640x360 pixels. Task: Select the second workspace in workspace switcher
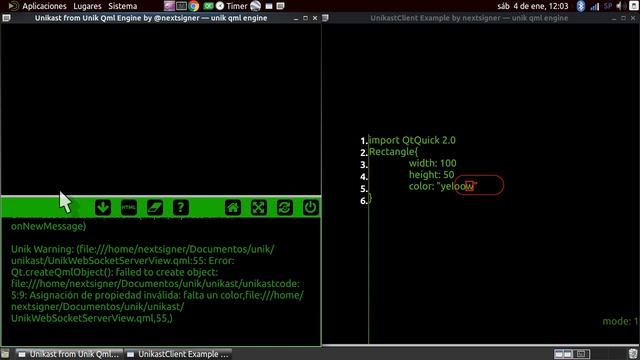tap(581, 354)
